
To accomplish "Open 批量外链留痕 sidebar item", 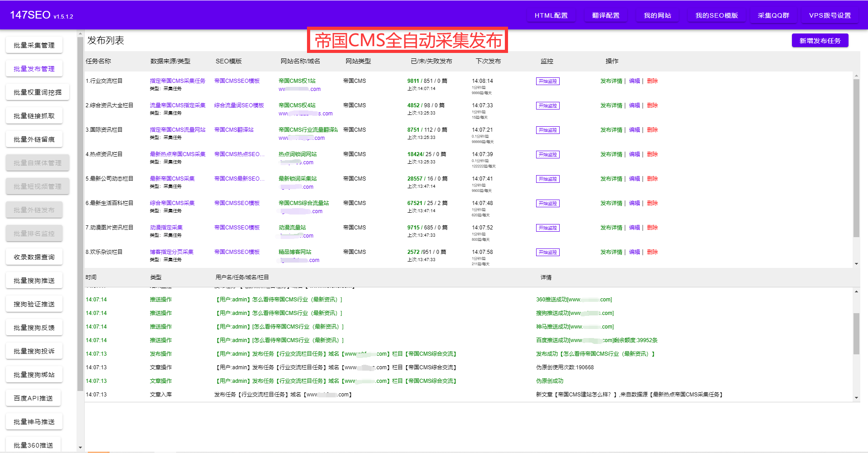I will pyautogui.click(x=34, y=139).
